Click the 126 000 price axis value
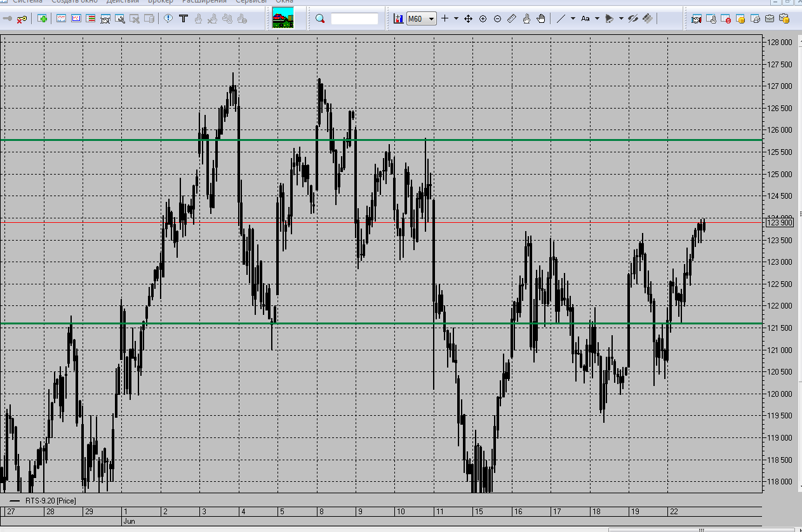This screenshot has width=802, height=532. [780, 130]
